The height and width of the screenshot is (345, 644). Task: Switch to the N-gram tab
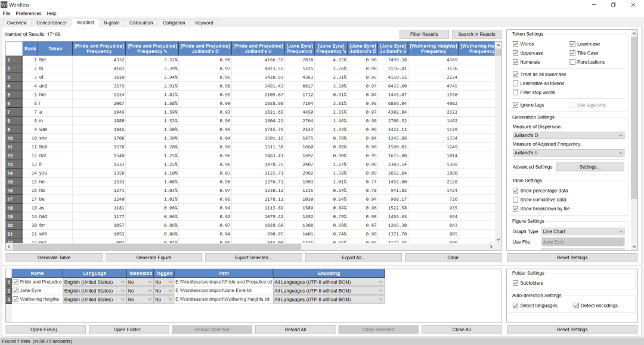tap(112, 23)
